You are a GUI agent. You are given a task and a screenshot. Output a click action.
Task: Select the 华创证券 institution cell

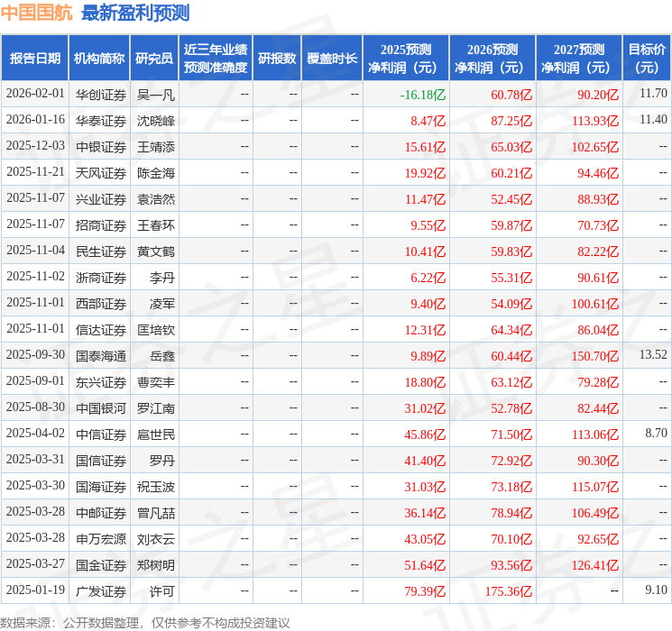tap(101, 95)
